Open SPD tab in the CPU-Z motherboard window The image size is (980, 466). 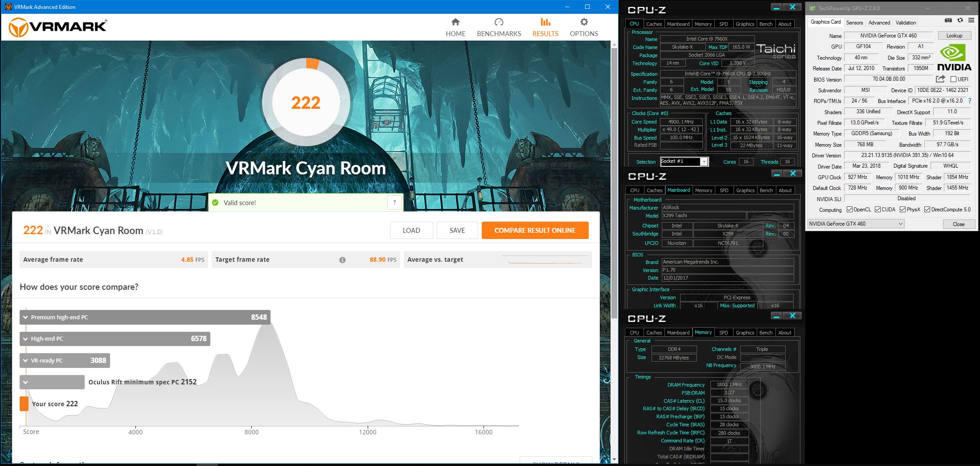click(x=724, y=190)
